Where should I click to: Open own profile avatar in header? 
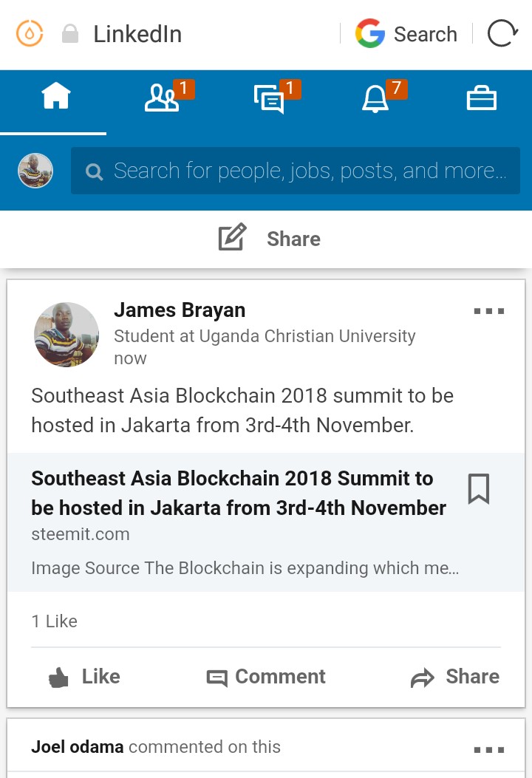(x=35, y=171)
